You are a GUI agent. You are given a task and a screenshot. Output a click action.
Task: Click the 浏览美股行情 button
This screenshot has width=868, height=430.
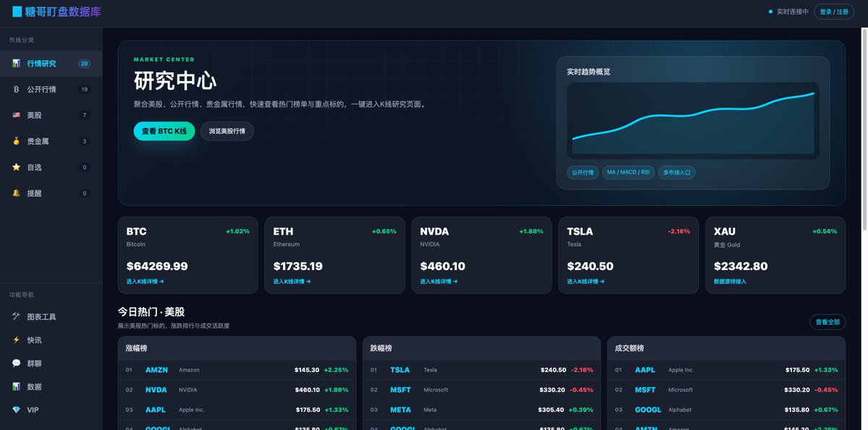click(227, 131)
